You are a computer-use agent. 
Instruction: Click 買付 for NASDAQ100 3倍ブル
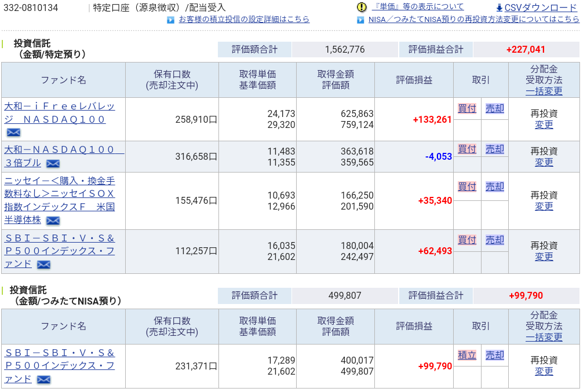click(467, 149)
